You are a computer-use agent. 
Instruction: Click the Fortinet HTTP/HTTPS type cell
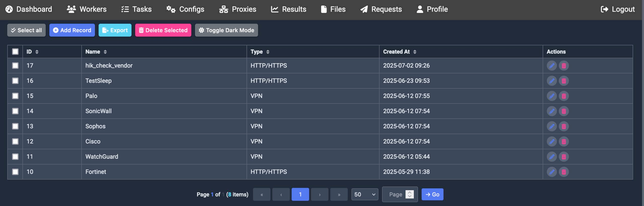[313, 172]
